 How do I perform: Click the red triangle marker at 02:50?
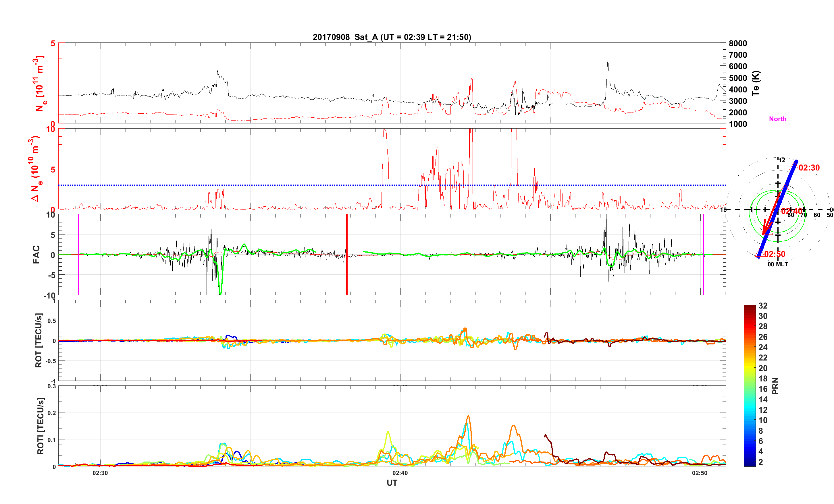coord(759,254)
